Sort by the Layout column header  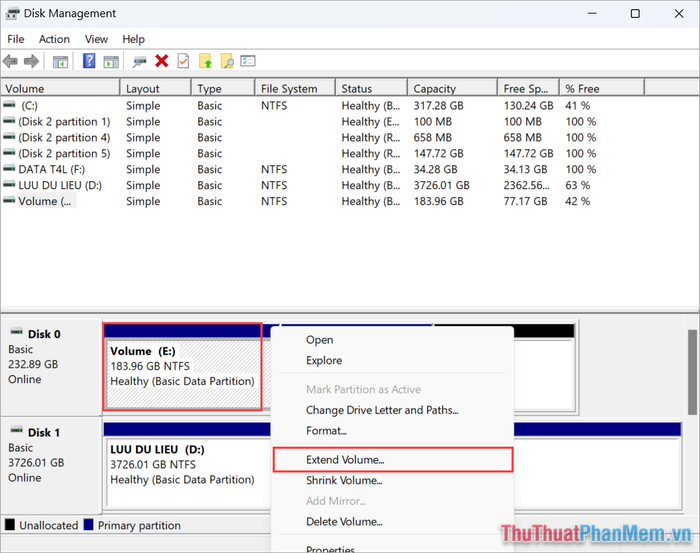tap(156, 88)
